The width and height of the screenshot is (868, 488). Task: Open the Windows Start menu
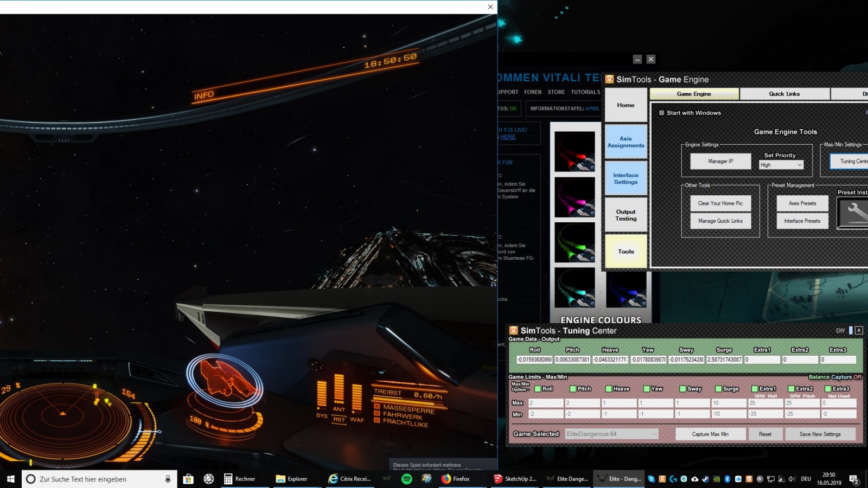point(10,479)
